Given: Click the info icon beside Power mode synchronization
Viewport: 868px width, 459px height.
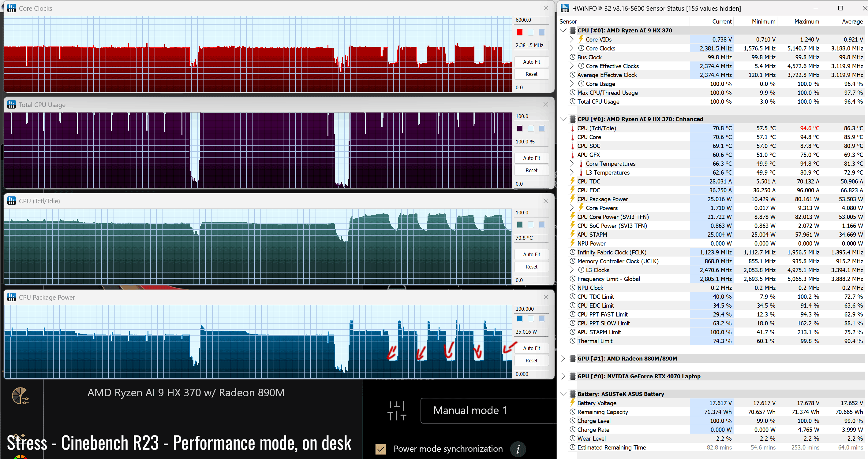Looking at the screenshot, I should [x=518, y=449].
